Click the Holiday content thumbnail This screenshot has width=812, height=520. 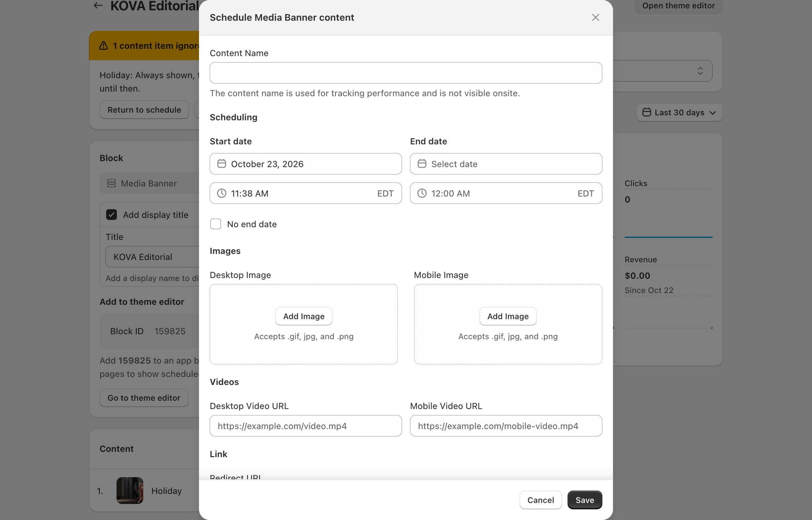point(130,491)
